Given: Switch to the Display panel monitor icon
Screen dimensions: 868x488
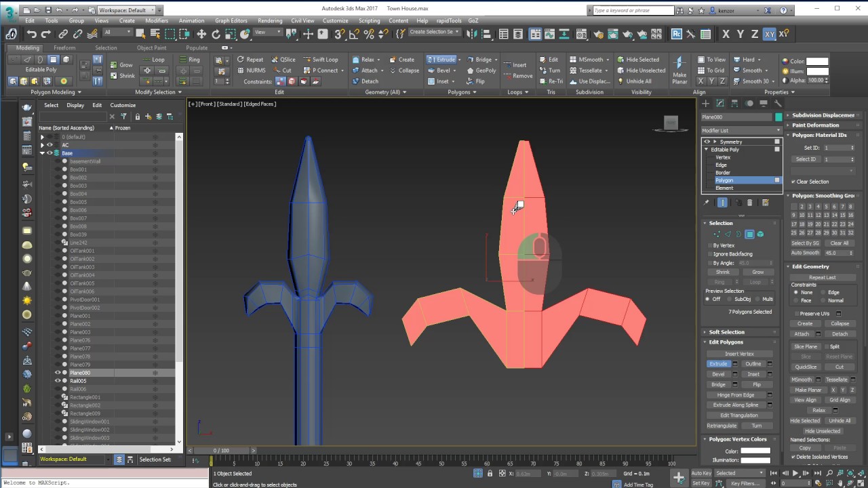Looking at the screenshot, I should click(764, 104).
